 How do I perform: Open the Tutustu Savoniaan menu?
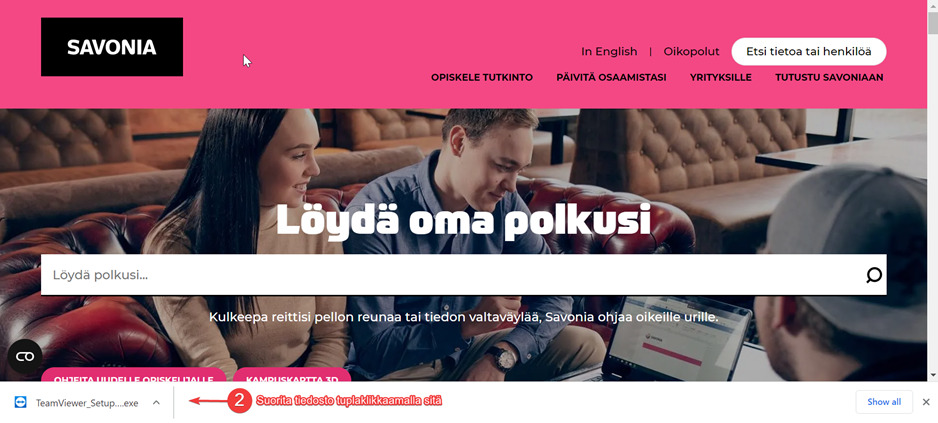pyautogui.click(x=829, y=77)
